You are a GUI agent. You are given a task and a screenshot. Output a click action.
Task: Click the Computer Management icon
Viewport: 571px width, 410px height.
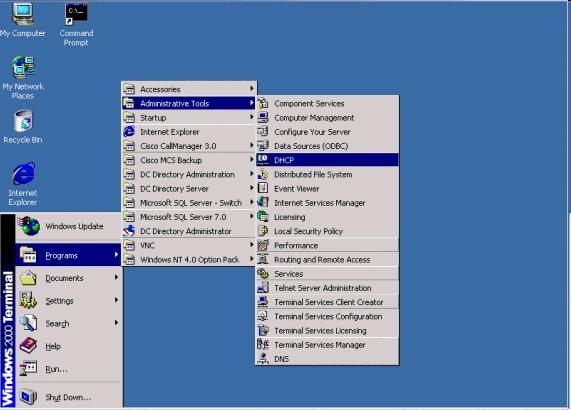pos(263,118)
